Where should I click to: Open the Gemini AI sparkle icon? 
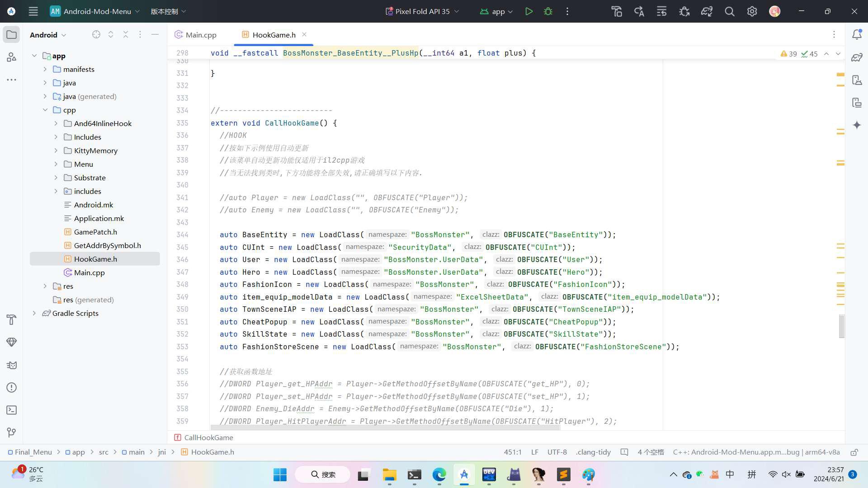[x=857, y=125]
